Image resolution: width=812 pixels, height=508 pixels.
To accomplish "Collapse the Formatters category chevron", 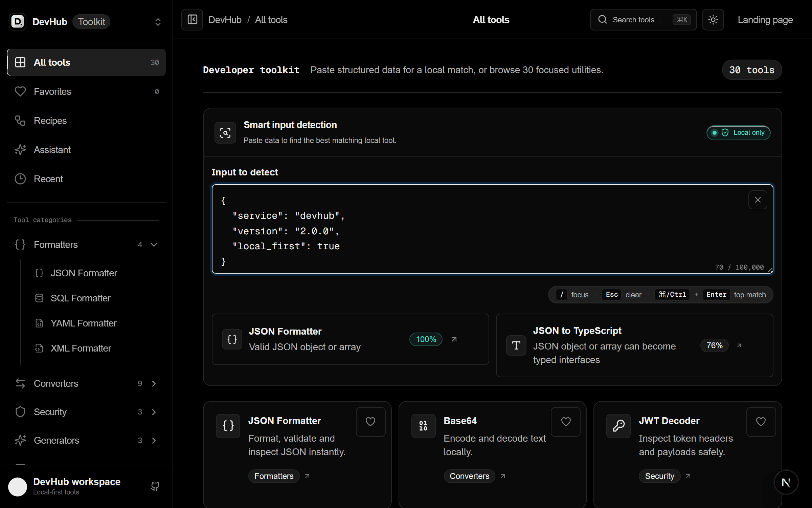I will 154,245.
